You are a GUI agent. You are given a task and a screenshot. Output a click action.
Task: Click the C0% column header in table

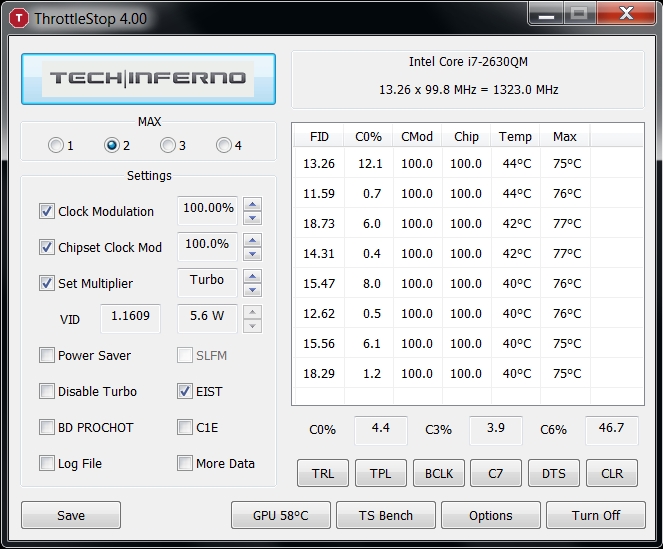(368, 136)
